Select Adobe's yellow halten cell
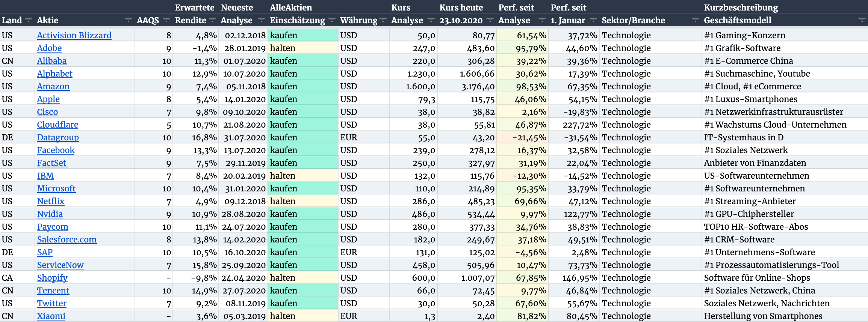 [x=303, y=48]
